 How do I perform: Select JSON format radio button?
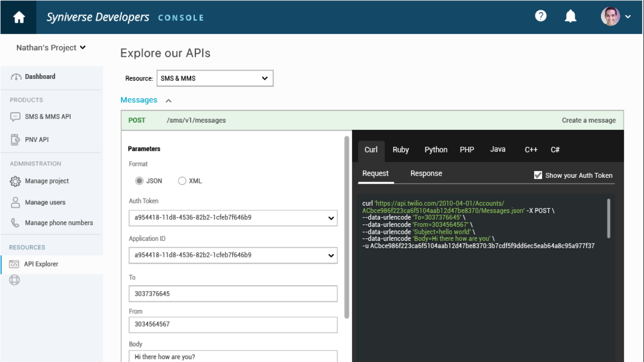[139, 181]
